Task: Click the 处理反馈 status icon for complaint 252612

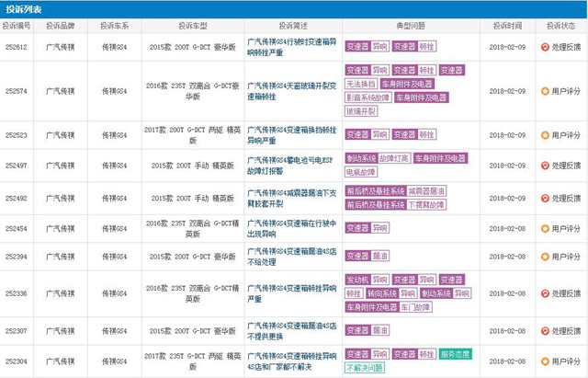Action: pos(545,47)
